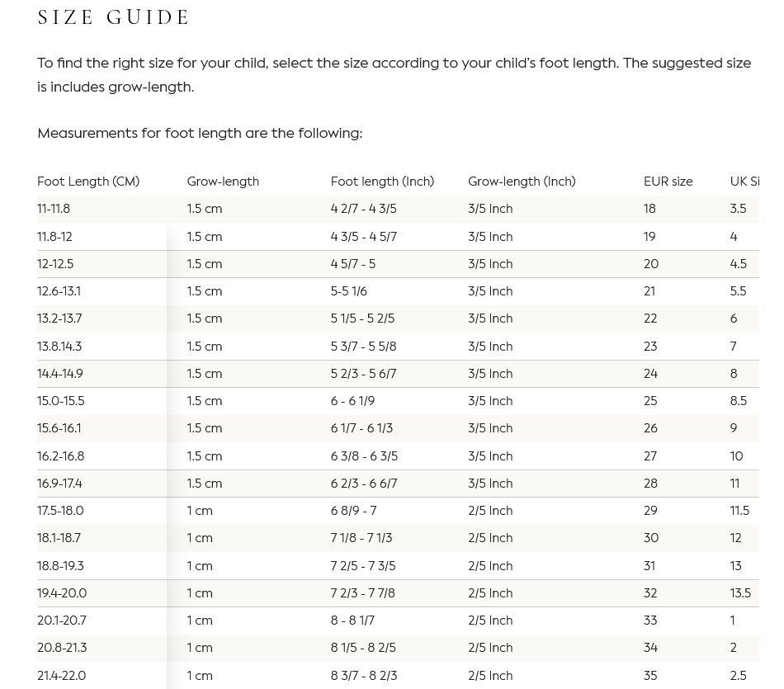Select EUR size 35 cell
Screen dimensions: 784x689
(x=650, y=676)
